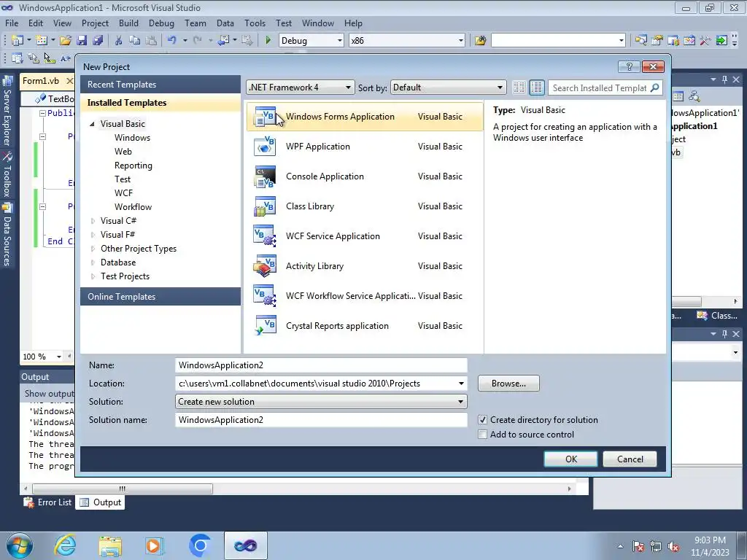Click the Windows Start orb

[x=20, y=545]
